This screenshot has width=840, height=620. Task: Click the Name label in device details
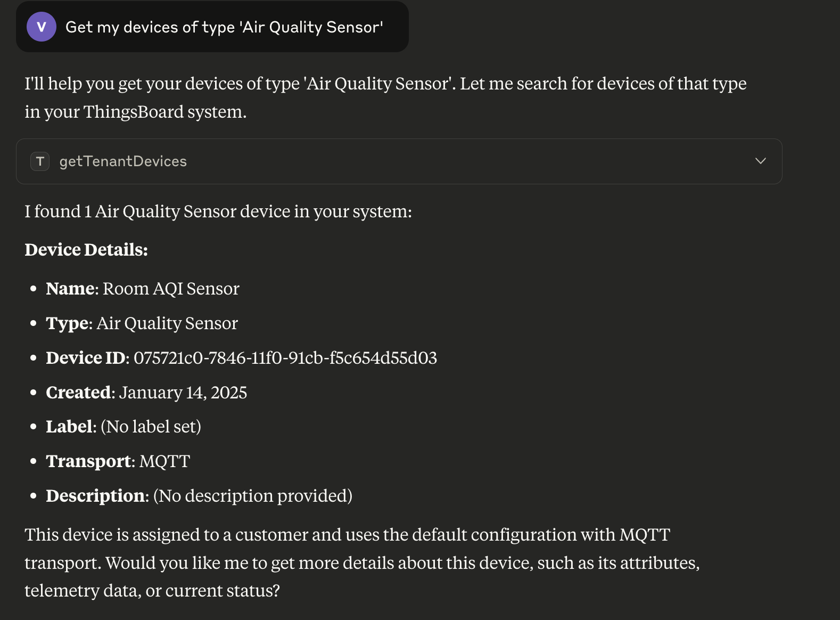(71, 289)
